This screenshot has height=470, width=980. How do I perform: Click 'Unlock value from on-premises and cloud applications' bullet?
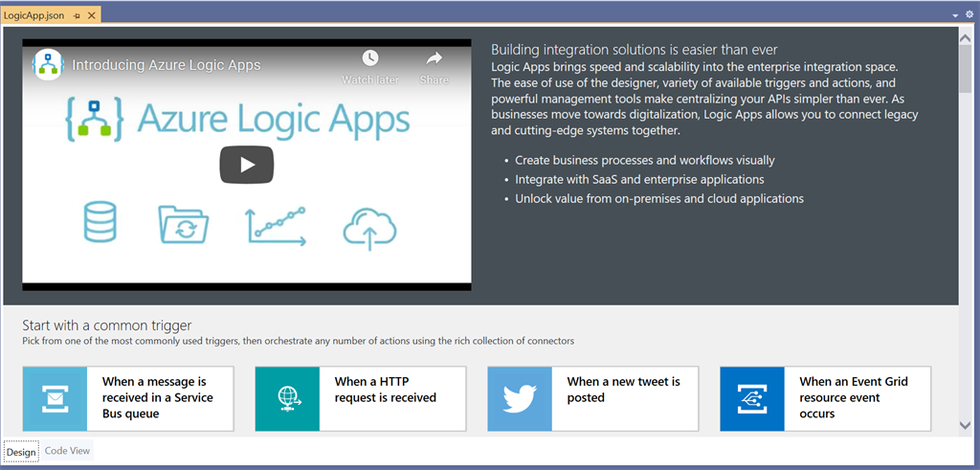pos(659,199)
